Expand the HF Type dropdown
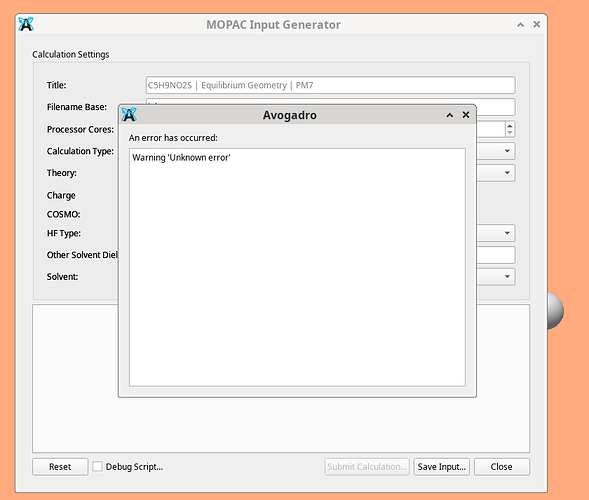 [496, 233]
